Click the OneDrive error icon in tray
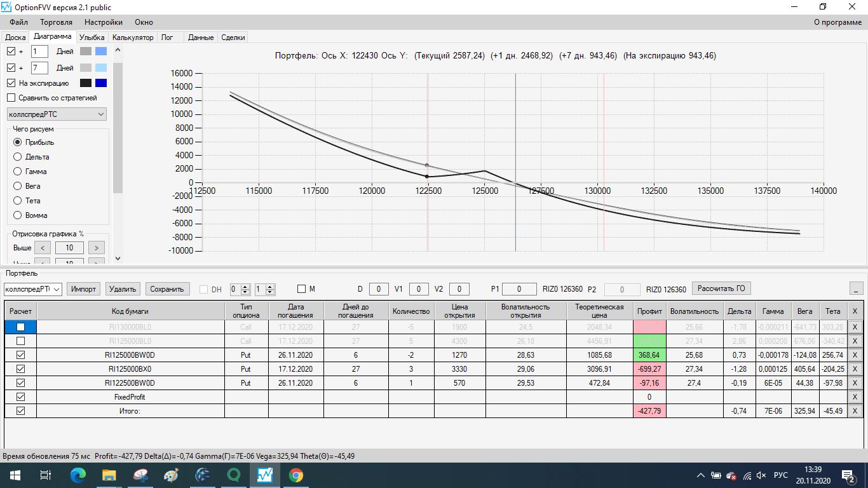Image resolution: width=868 pixels, height=488 pixels. (731, 475)
